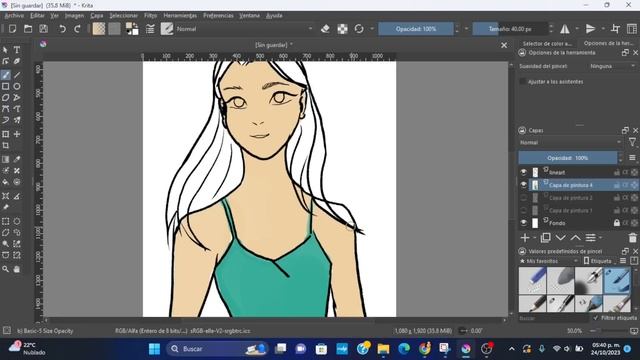The height and width of the screenshot is (360, 640).
Task: Toggle Eraser mode in toolbar
Action: coord(325,29)
